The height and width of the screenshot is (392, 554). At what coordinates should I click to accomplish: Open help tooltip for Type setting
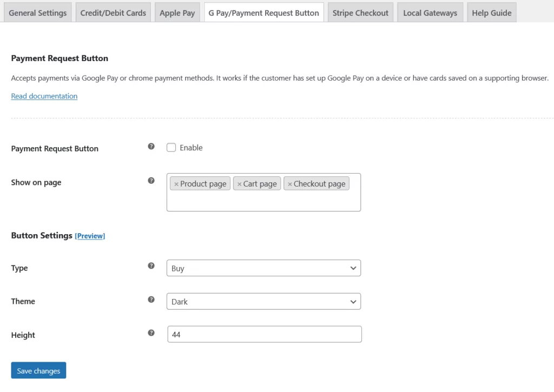click(151, 266)
